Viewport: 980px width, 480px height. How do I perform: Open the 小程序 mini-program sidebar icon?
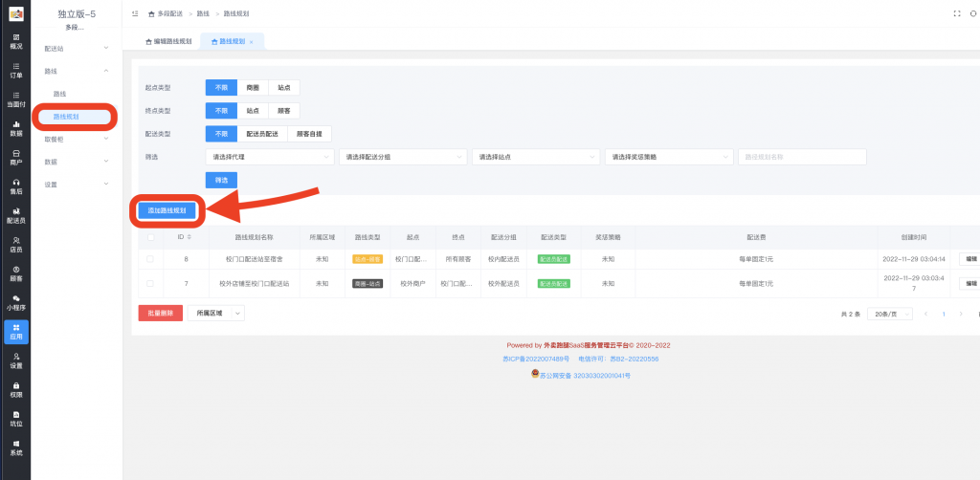(16, 303)
